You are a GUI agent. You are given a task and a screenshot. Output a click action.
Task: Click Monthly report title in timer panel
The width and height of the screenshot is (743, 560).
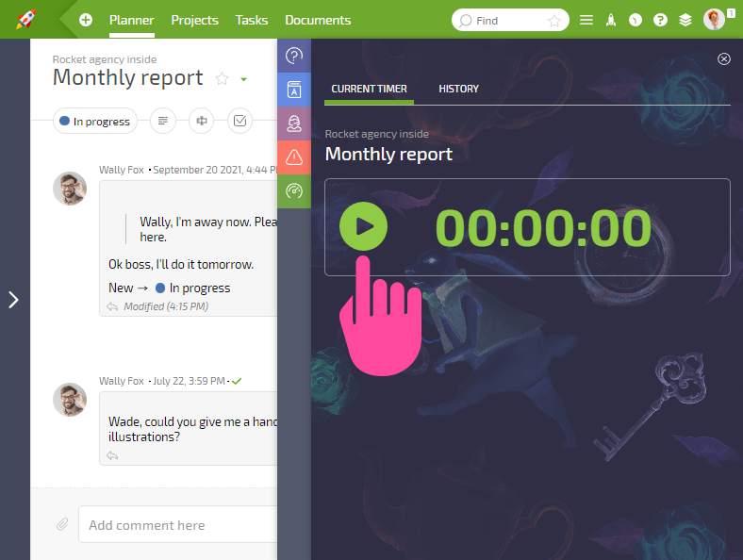(388, 154)
